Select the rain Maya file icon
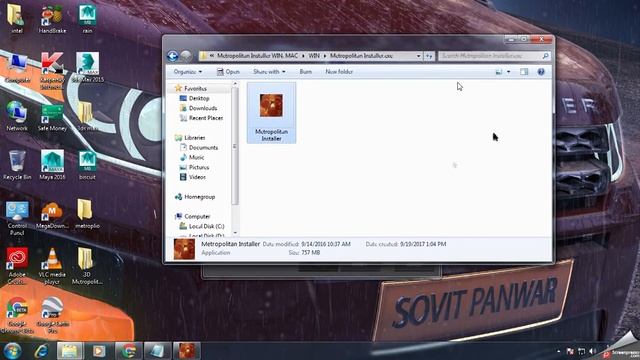The height and width of the screenshot is (360, 640). [87, 18]
